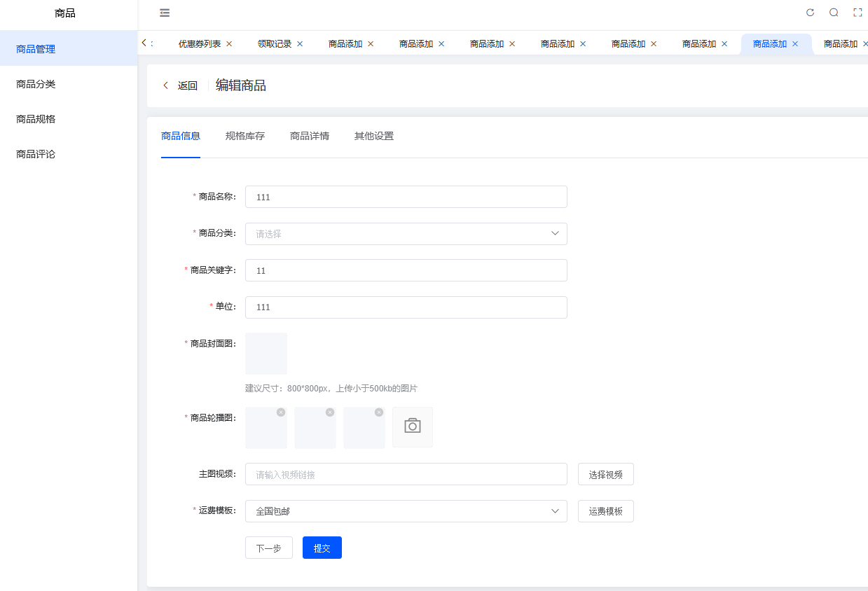Open the 全国包邮 shipping template dropdown
Screen dimensions: 868x591
click(406, 511)
